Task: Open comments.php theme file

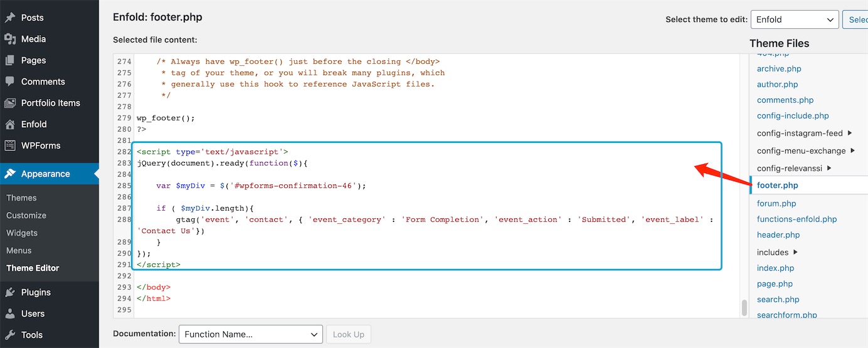Action: (785, 100)
